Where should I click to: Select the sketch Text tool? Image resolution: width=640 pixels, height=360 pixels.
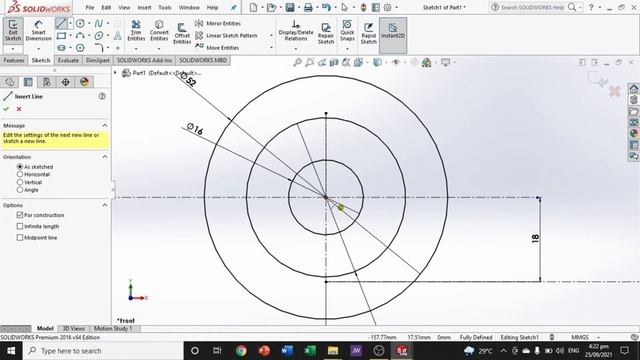click(x=118, y=36)
